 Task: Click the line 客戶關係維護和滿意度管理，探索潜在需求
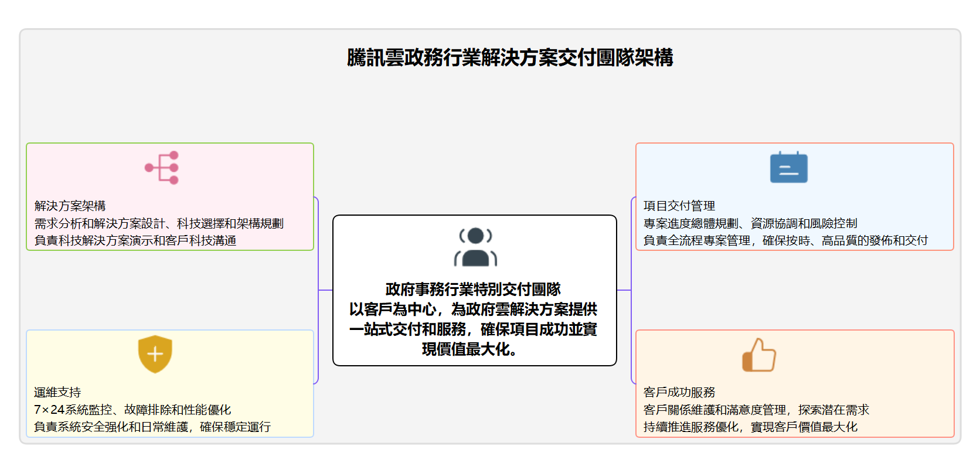[756, 410]
